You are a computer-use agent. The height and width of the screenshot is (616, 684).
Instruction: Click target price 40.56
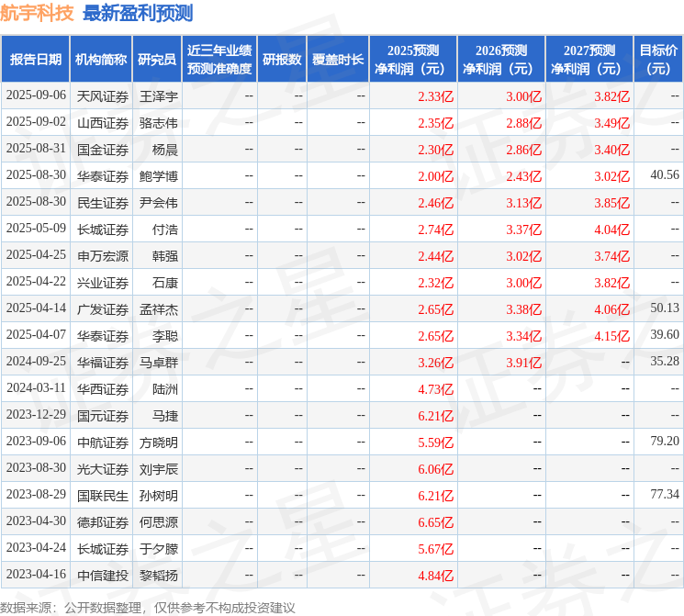pyautogui.click(x=665, y=175)
